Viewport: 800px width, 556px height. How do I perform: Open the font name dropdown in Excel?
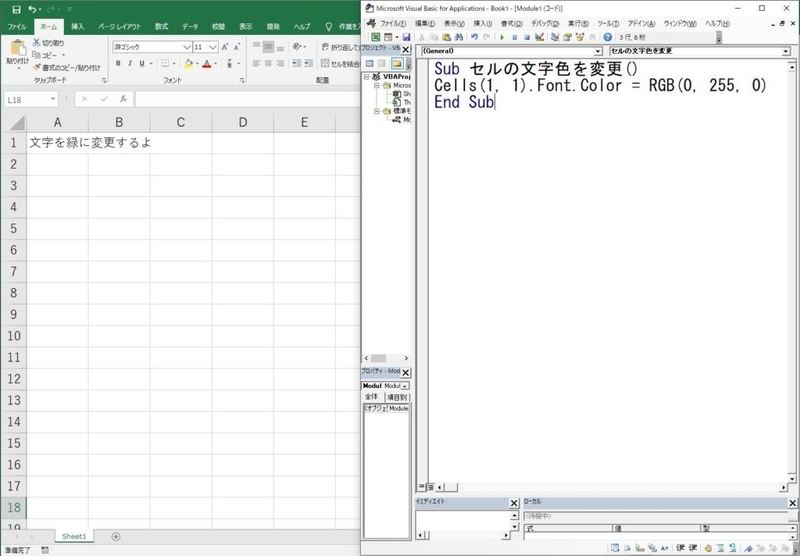tap(187, 47)
